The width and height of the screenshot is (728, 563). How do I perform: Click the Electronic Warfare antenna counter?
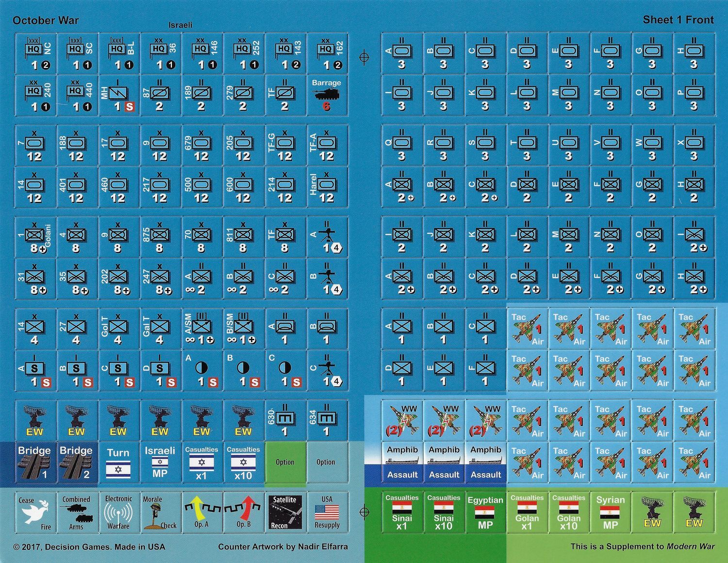click(x=118, y=512)
